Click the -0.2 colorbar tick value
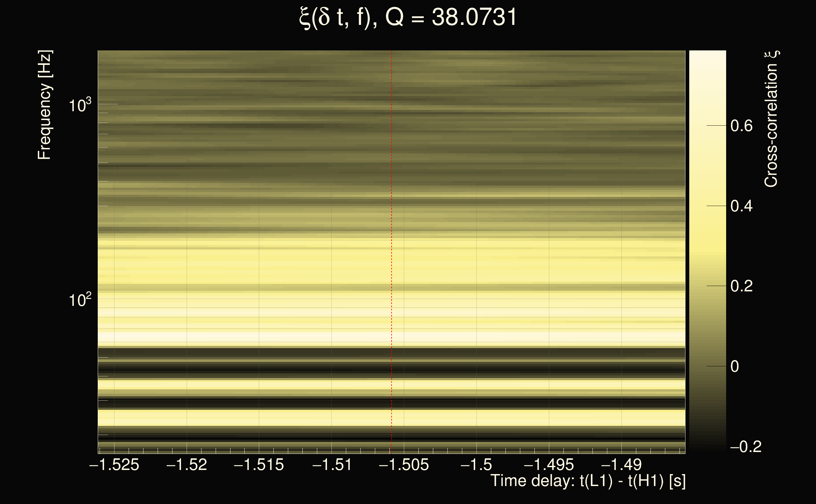This screenshot has width=816, height=504. pos(746,447)
